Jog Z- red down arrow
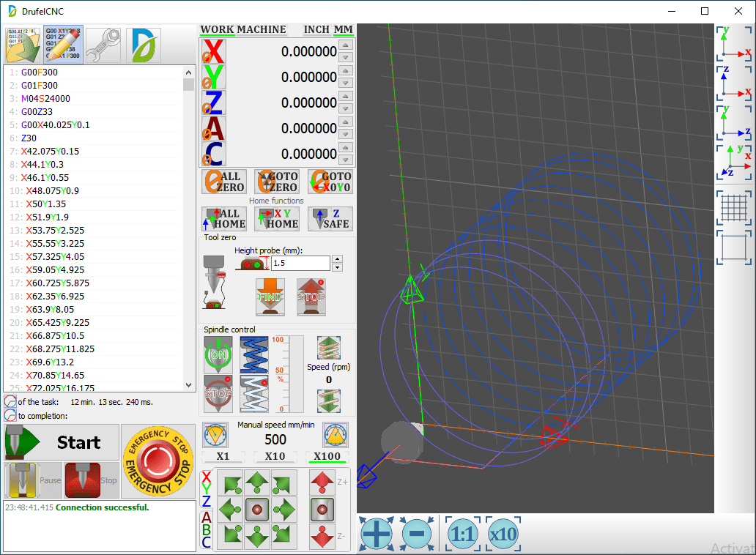 pyautogui.click(x=322, y=536)
